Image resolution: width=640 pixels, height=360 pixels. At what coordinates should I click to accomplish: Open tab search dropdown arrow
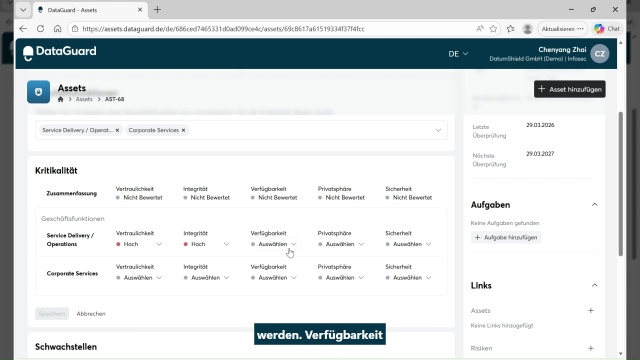tap(23, 10)
